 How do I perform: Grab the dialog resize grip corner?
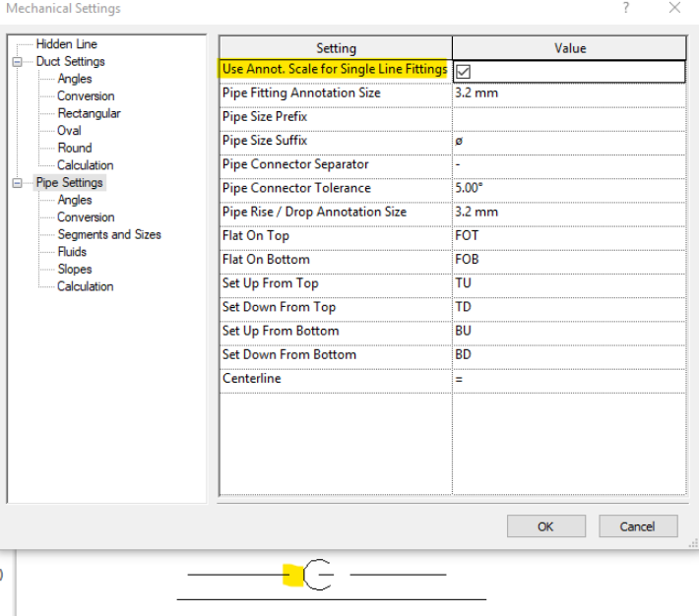pos(693,543)
